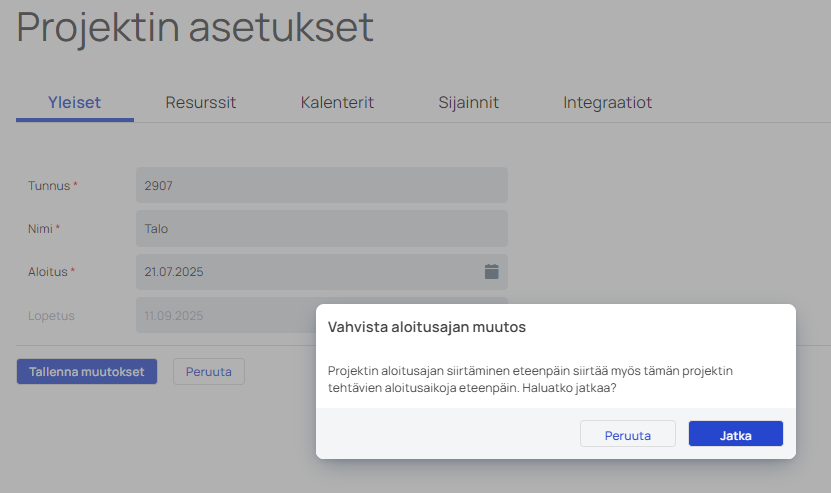Viewport: 831px width, 493px height.
Task: Click the Tunnus field label
Action: [x=49, y=186]
